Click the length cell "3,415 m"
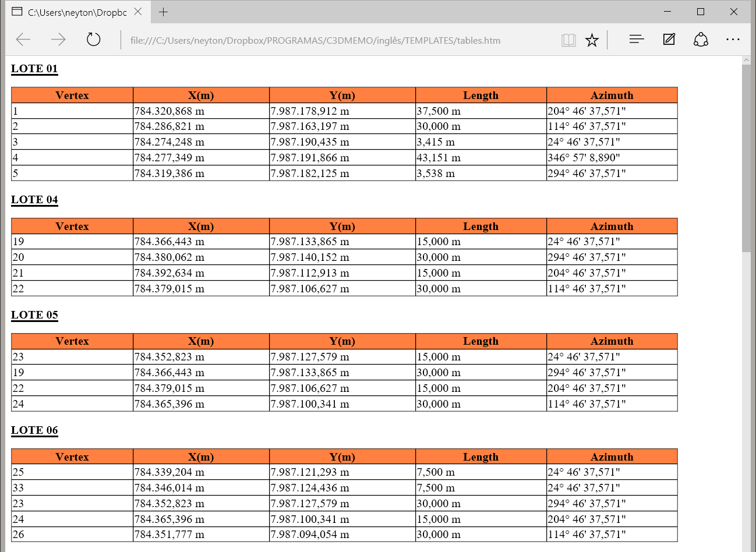This screenshot has height=552, width=756. pos(481,142)
